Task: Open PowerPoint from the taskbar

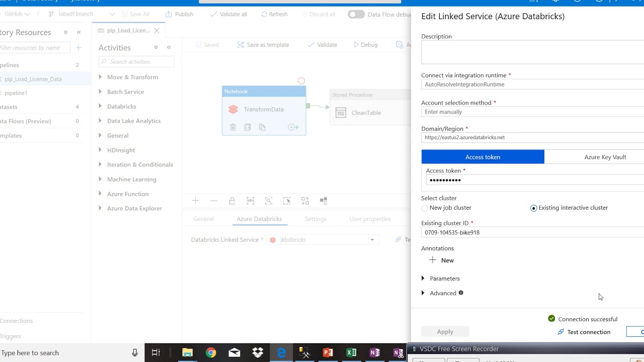Action: tap(328, 352)
